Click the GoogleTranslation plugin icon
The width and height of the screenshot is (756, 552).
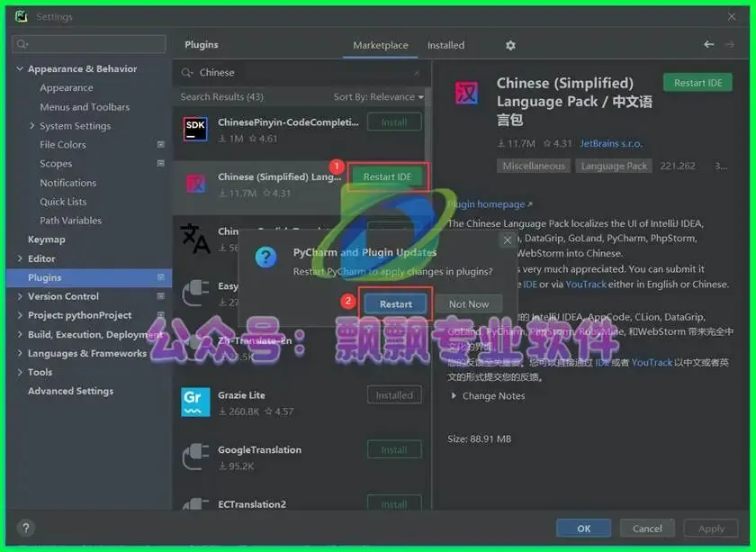click(195, 457)
